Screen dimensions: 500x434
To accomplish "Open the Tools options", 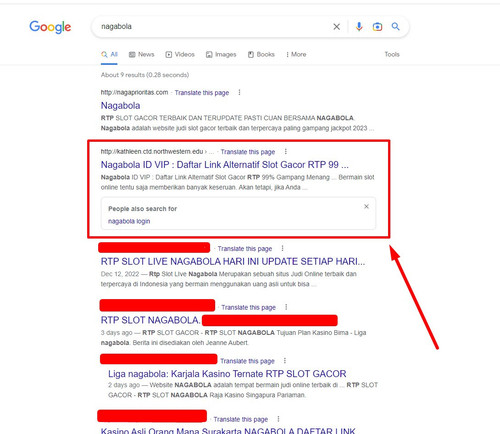I will pos(392,54).
